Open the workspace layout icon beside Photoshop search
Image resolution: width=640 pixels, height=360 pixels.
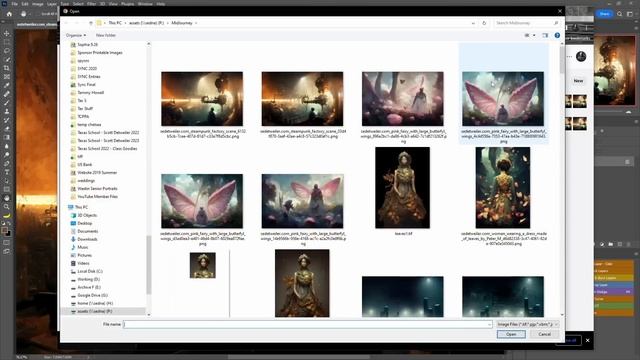click(630, 14)
